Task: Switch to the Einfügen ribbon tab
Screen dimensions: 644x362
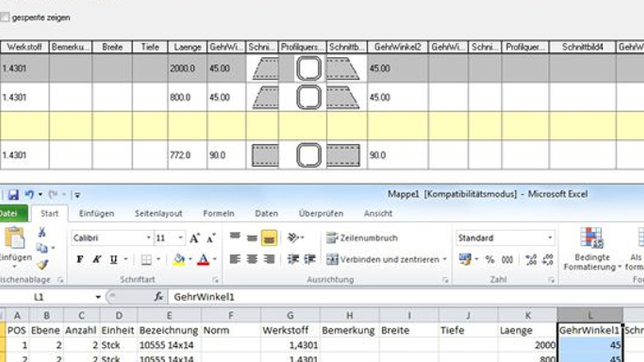Action: 96,214
